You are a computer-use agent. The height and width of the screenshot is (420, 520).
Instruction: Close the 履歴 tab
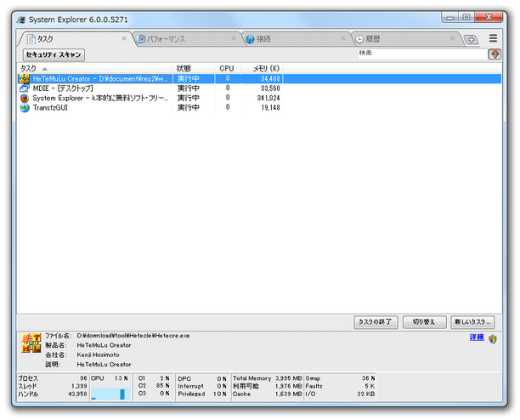[452, 38]
